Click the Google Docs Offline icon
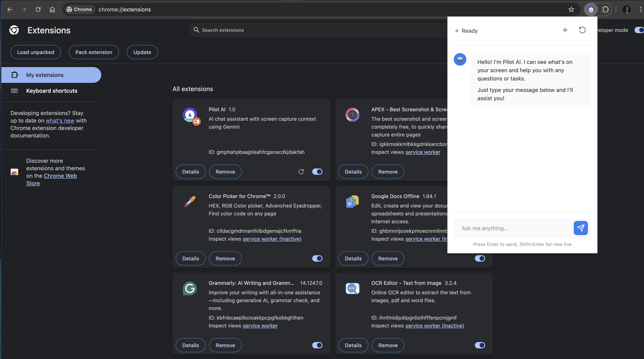 click(352, 201)
